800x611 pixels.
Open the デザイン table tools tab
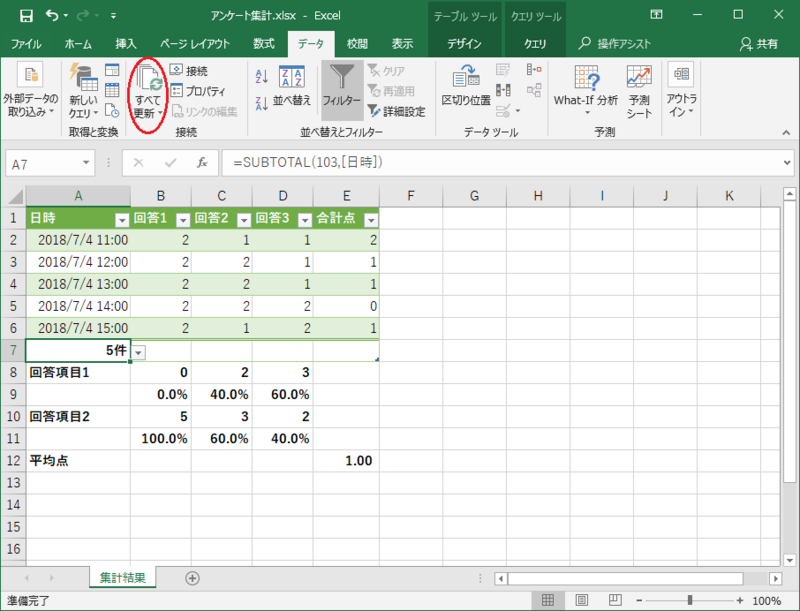(x=464, y=44)
